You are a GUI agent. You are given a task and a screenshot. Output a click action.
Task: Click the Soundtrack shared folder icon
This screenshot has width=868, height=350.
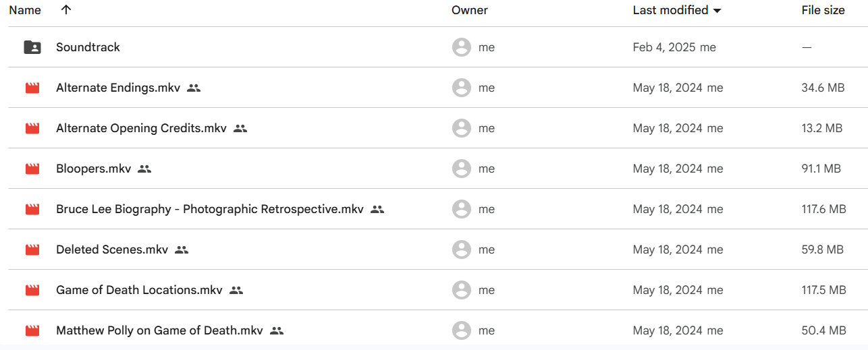[32, 47]
